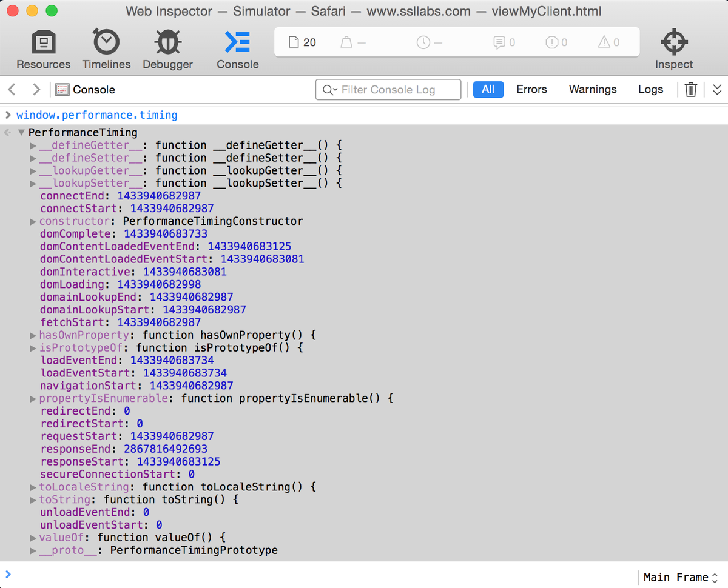728x588 pixels.
Task: Select the domainLookupStart property row
Action: pos(143,310)
